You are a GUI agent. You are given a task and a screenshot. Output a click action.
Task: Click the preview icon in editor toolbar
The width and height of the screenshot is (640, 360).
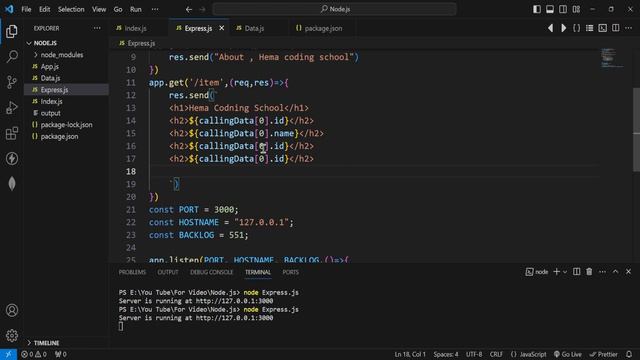(x=603, y=28)
